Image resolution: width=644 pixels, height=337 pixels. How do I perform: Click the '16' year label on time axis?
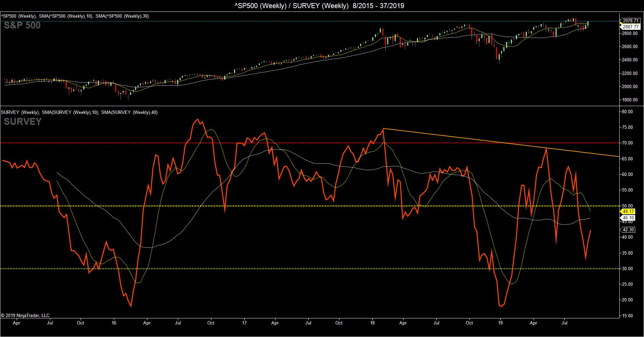tap(114, 323)
